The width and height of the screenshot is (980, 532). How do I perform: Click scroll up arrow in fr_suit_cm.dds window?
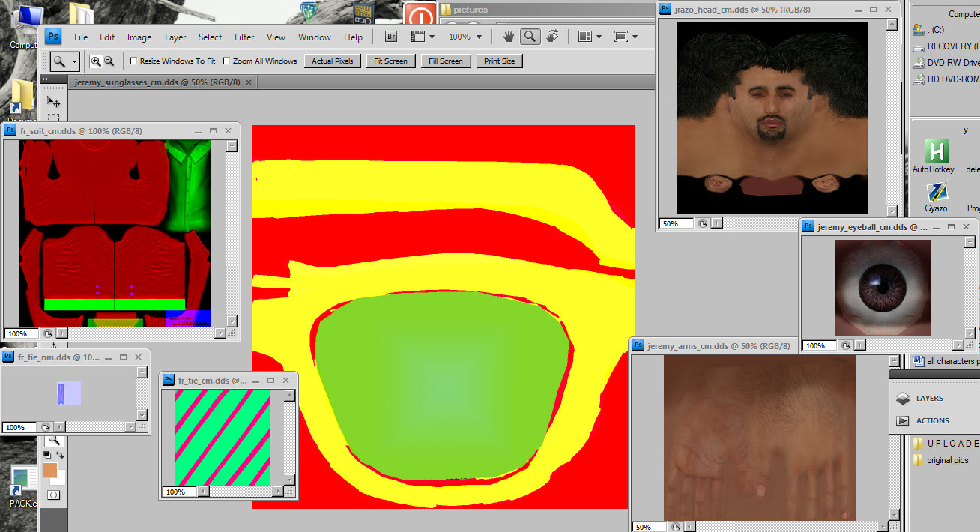point(232,146)
